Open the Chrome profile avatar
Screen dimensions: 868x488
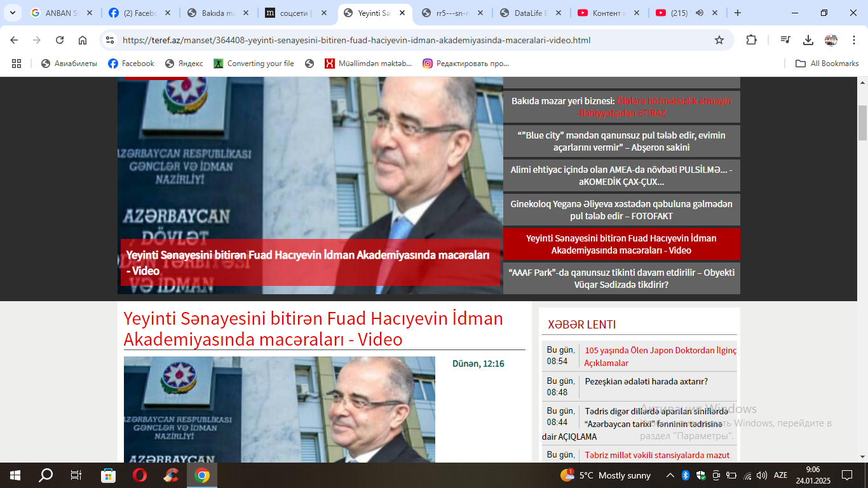point(831,40)
